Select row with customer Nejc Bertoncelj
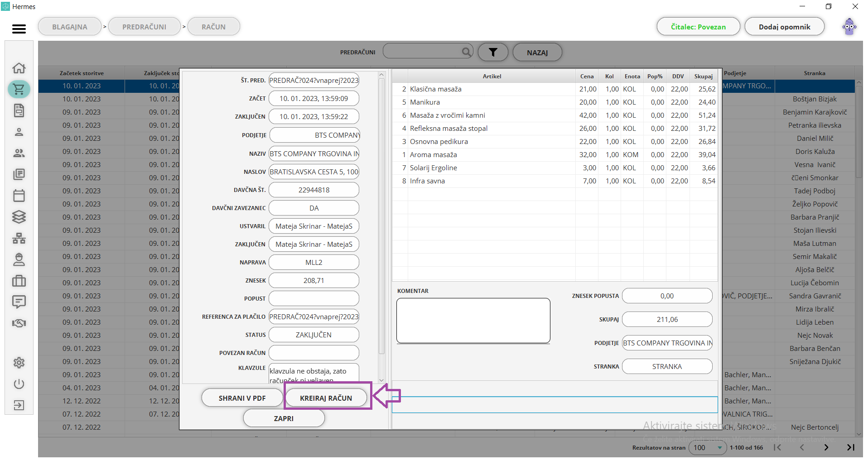Image resolution: width=868 pixels, height=465 pixels. [815, 427]
